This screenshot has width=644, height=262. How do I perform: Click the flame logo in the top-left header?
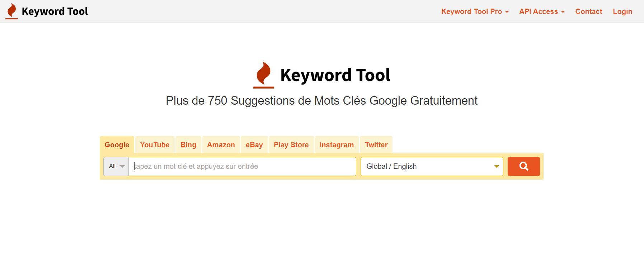[x=11, y=11]
